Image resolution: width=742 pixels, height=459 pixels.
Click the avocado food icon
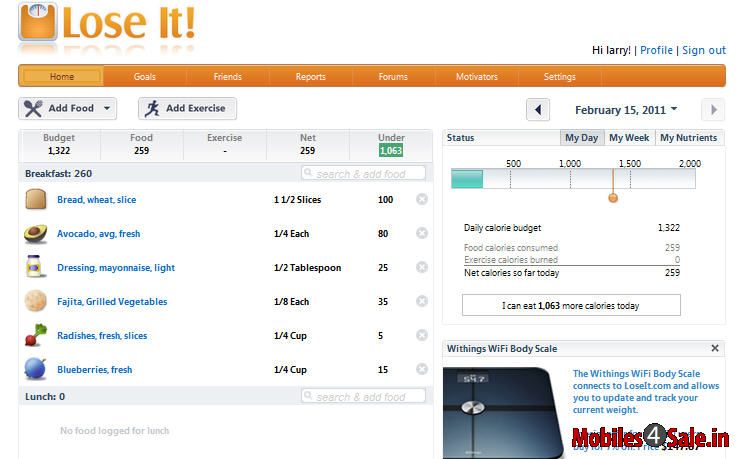point(35,234)
